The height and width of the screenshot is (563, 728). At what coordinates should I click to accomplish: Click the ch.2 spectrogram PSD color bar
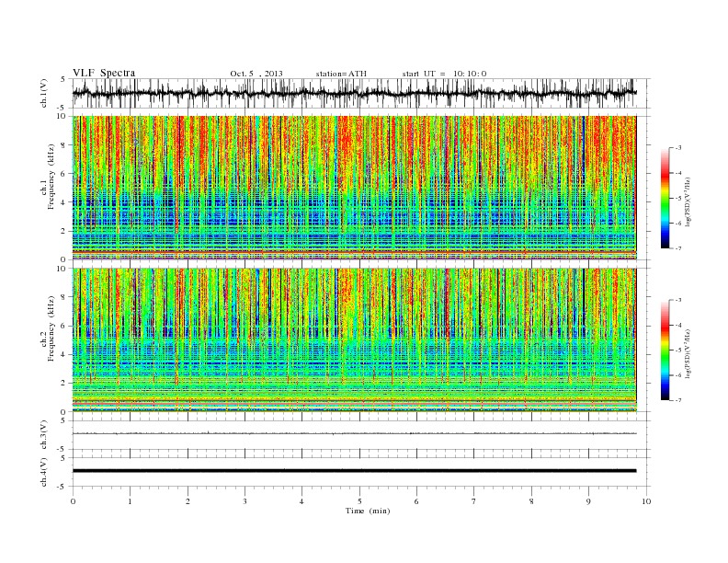tap(665, 350)
